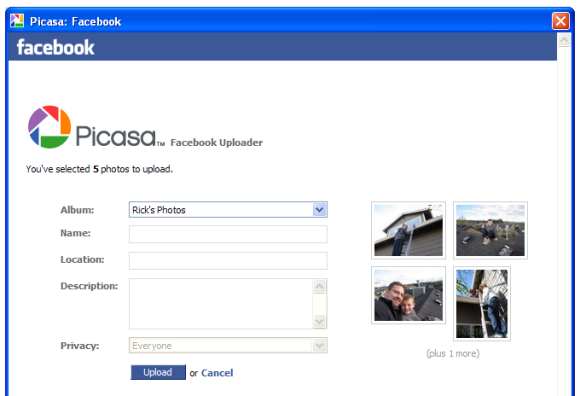Close the Picasa: Facebook dialog
The image size is (580, 396).
(x=560, y=21)
